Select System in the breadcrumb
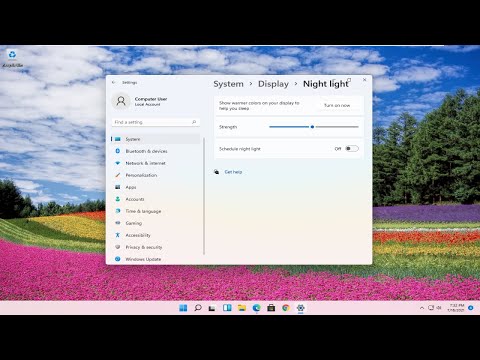This screenshot has width=480, height=360. [x=228, y=84]
